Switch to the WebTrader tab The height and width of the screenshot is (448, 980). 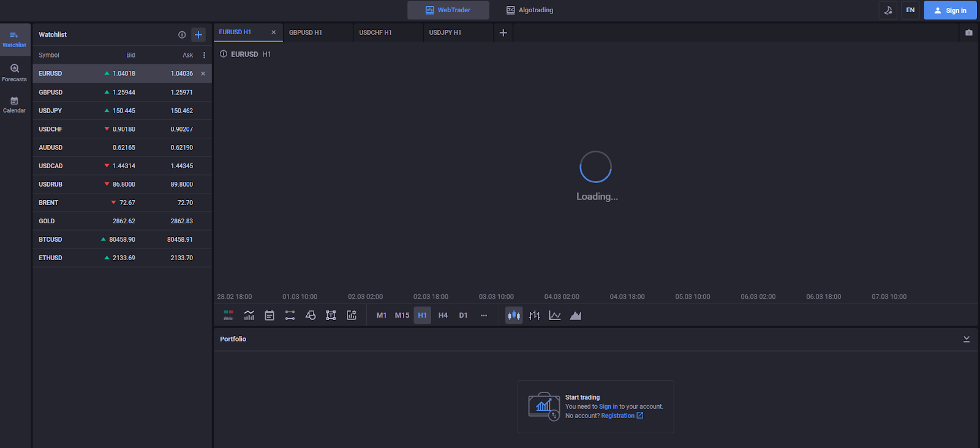[x=448, y=10]
